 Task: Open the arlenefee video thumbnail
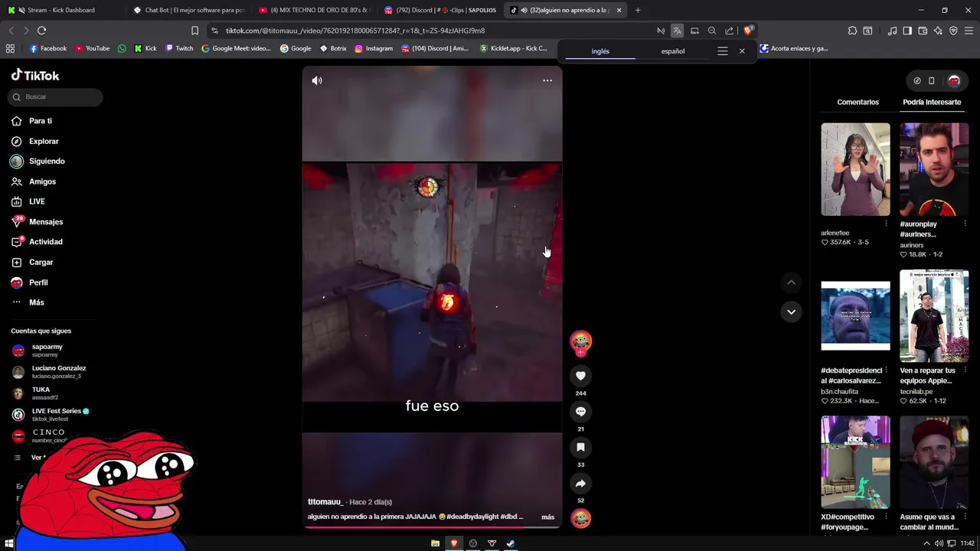pos(855,169)
